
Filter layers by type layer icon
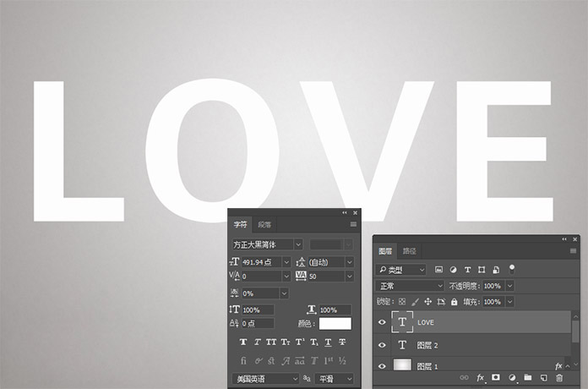pyautogui.click(x=468, y=270)
